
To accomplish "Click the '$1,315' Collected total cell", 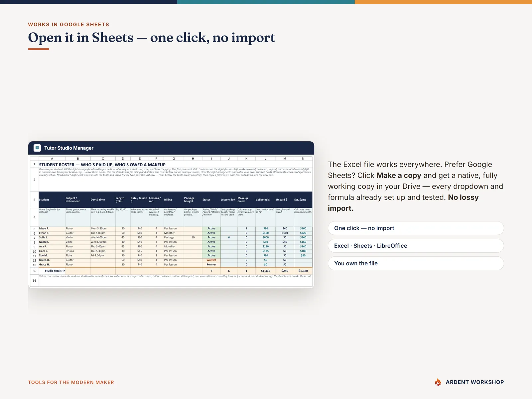I will (x=265, y=271).
